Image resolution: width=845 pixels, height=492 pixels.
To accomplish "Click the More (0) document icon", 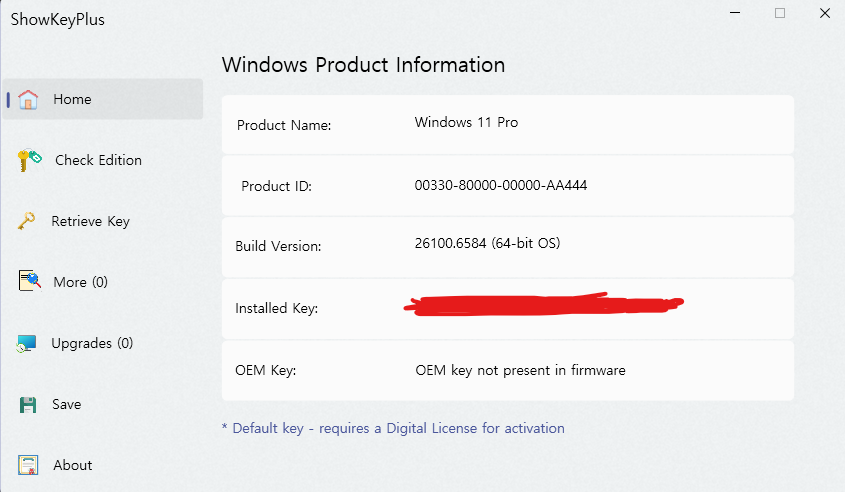I will (30, 281).
